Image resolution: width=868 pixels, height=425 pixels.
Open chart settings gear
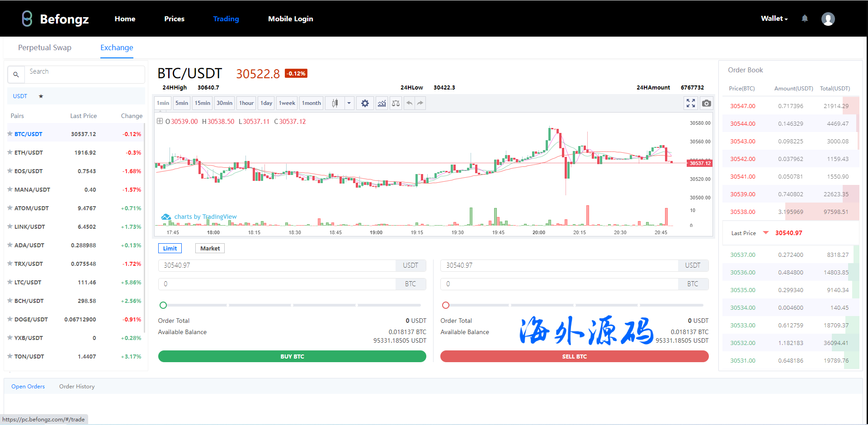pos(365,104)
